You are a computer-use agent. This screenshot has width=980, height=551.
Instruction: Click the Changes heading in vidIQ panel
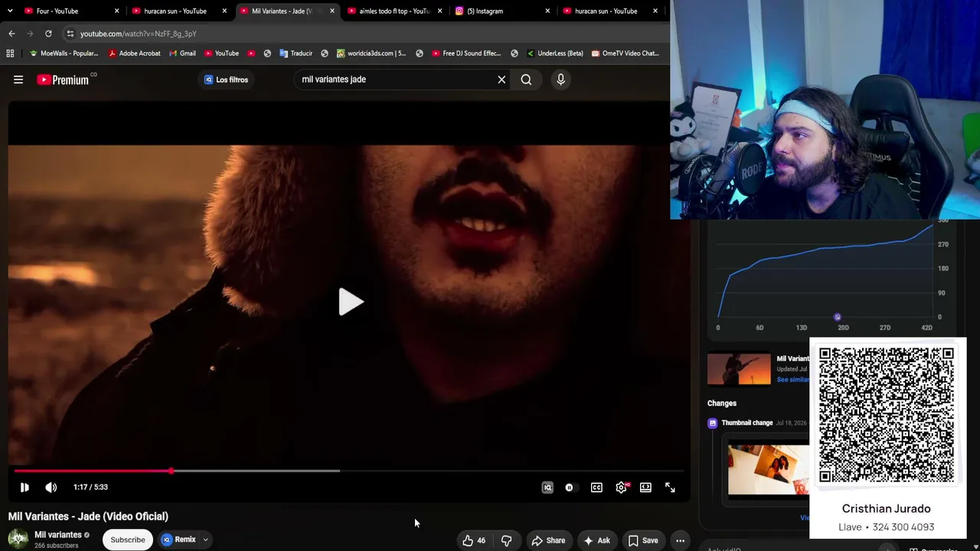[722, 403]
